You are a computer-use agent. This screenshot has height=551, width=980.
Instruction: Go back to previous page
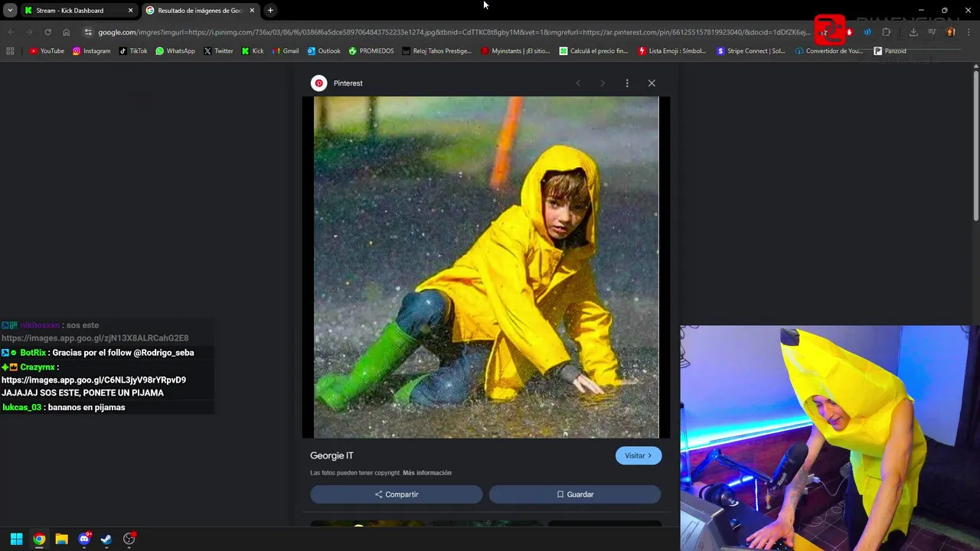(11, 32)
